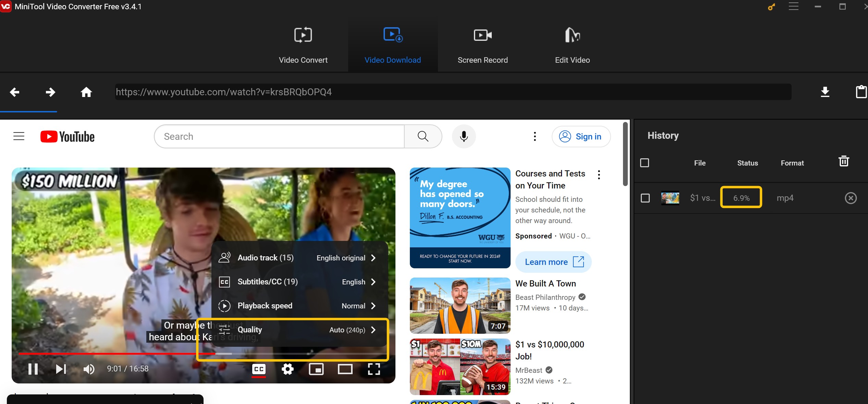Viewport: 868px width, 404px height.
Task: Click the Sign in button
Action: pos(581,136)
